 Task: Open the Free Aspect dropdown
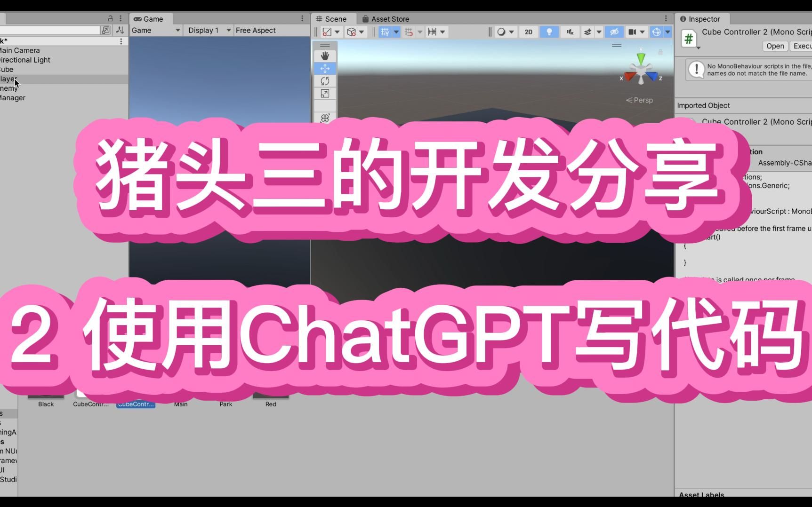256,30
